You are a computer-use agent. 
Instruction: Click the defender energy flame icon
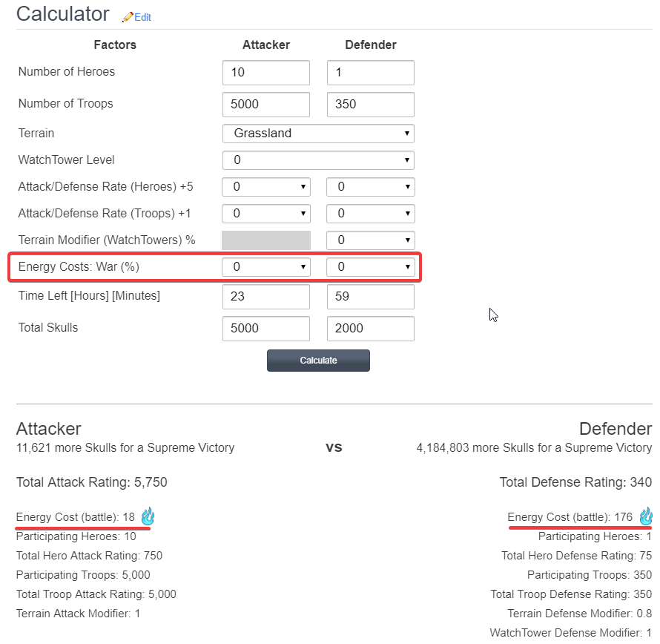(x=645, y=516)
